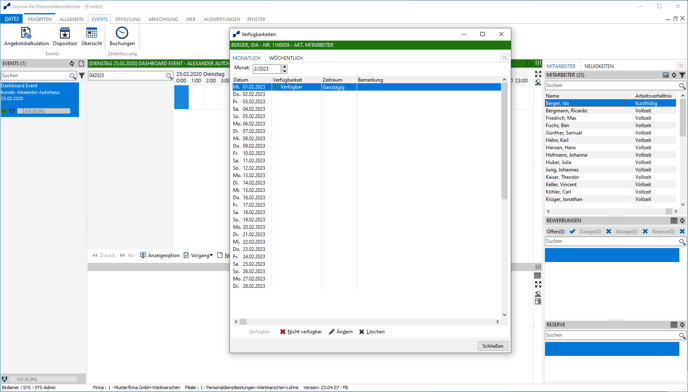The width and height of the screenshot is (688, 392).
Task: Click Nicht verfügbar button
Action: click(x=301, y=332)
